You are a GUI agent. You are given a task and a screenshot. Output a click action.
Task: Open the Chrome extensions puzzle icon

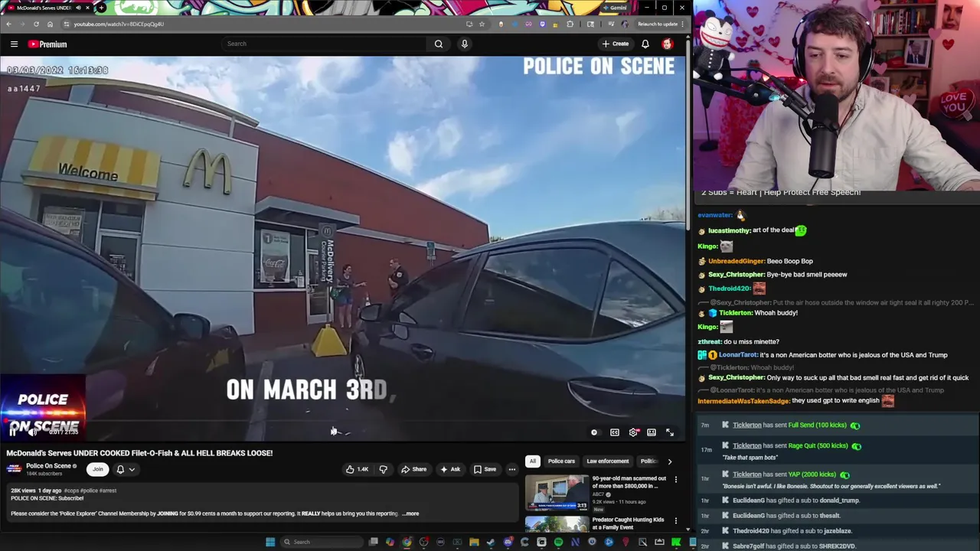pyautogui.click(x=570, y=24)
